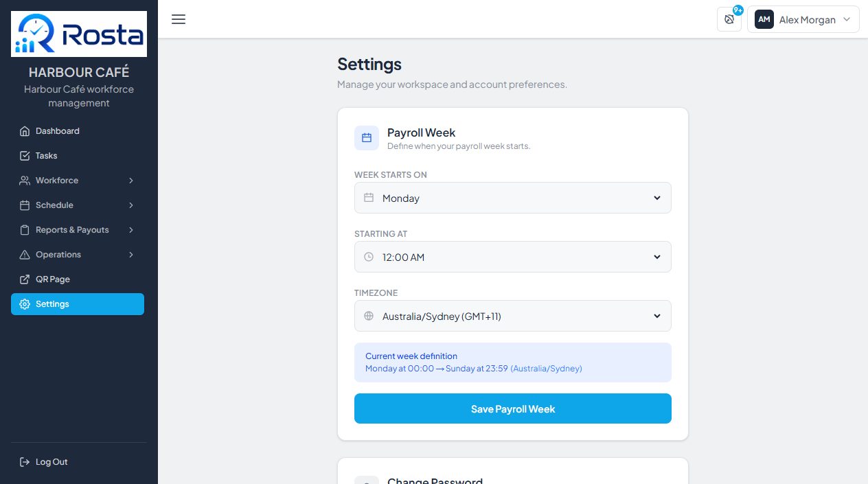Expand the Workforce submenu chevron
868x484 pixels.
click(131, 181)
